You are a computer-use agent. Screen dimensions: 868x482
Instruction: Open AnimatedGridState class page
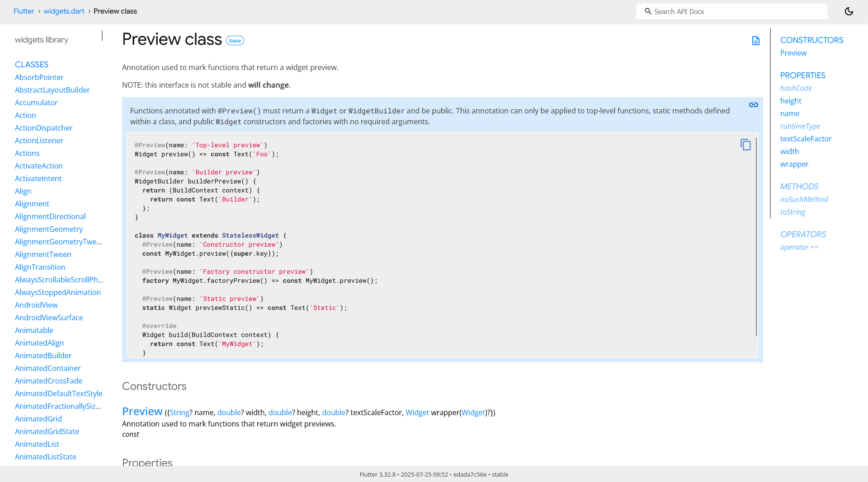click(x=47, y=431)
